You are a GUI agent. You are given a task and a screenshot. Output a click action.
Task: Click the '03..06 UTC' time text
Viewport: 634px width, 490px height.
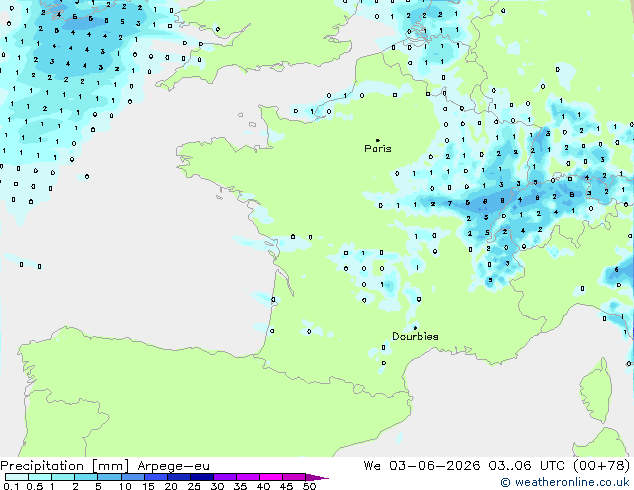point(526,466)
